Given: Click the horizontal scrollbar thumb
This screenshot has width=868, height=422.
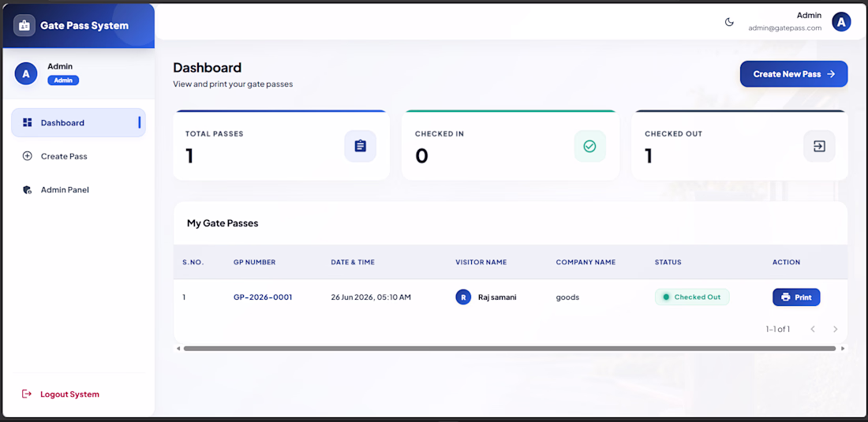Looking at the screenshot, I should point(509,349).
